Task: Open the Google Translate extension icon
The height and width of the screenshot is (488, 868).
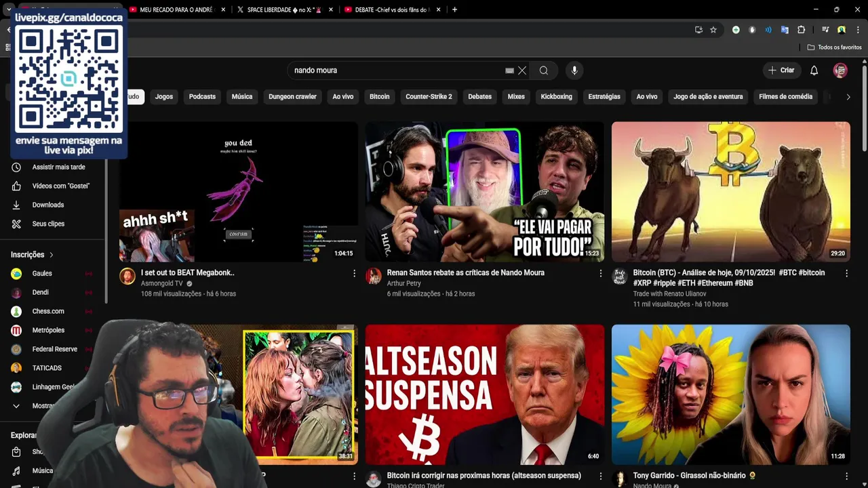Action: point(785,30)
